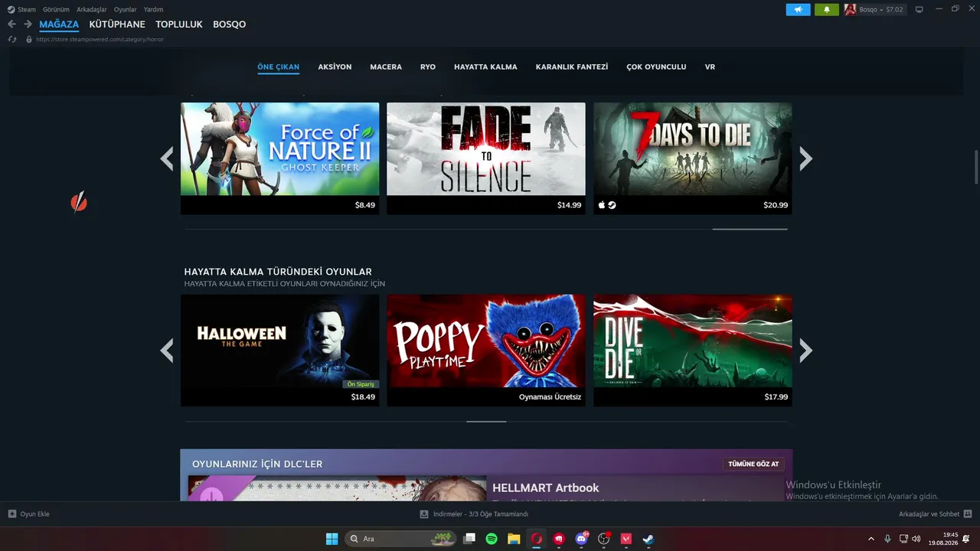The width and height of the screenshot is (980, 551).
Task: Click the page vertical scrollbar thumb
Action: click(x=976, y=167)
